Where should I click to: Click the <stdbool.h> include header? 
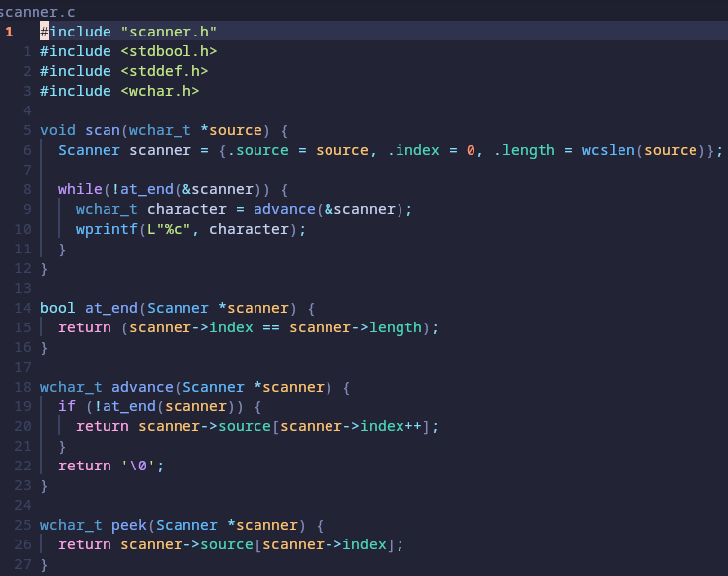(169, 51)
